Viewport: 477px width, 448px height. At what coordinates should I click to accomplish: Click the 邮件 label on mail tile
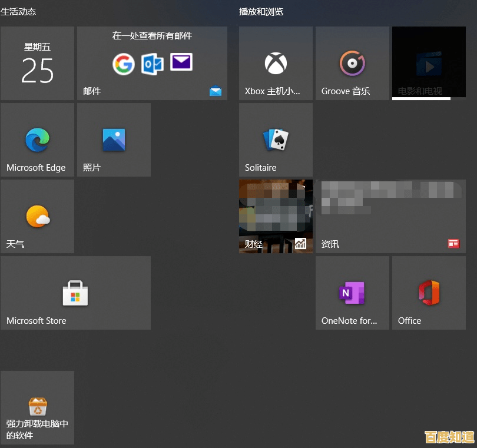(x=92, y=91)
